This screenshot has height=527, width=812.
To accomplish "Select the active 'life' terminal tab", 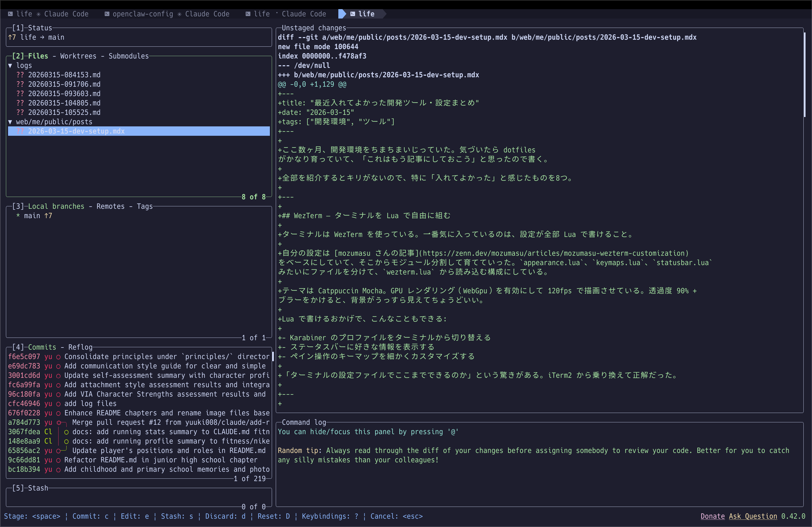I will tap(362, 14).
